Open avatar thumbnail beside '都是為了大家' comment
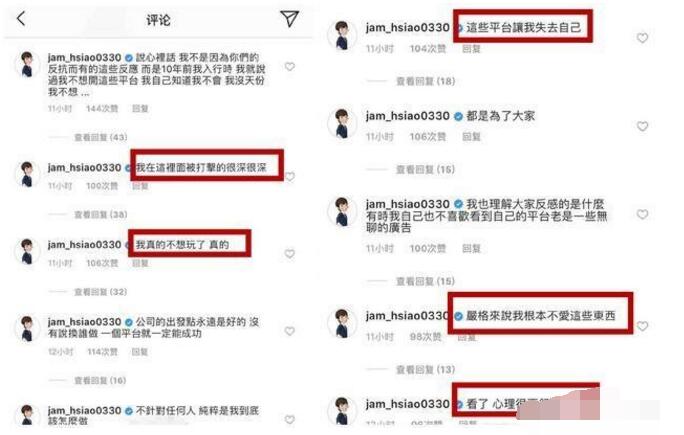 (x=342, y=123)
